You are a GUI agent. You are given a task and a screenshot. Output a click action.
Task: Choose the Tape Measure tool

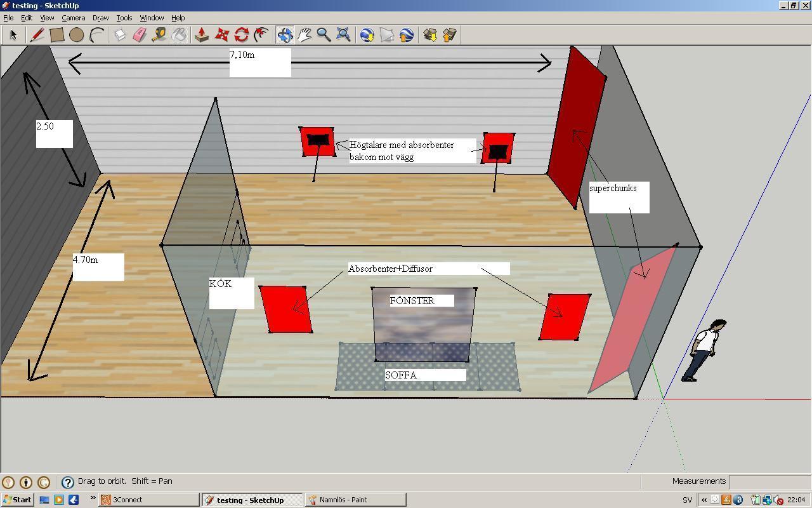(159, 35)
